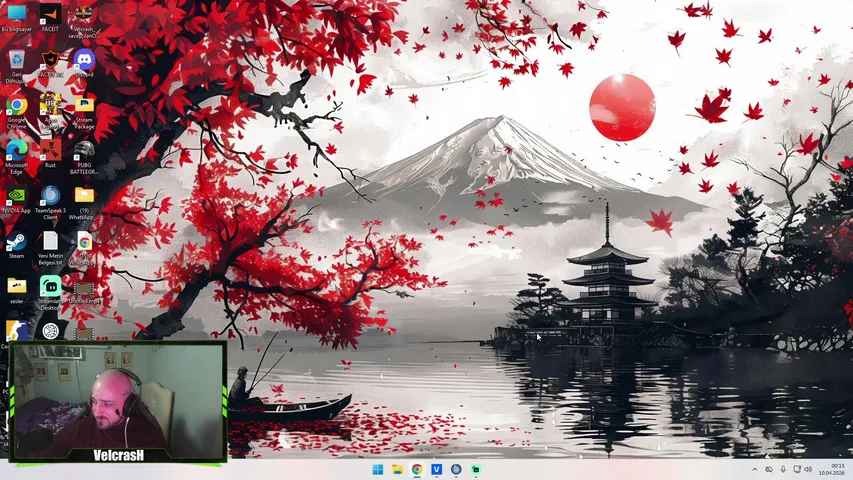The height and width of the screenshot is (480, 853).
Task: Select the Velcrash savaşçıları desktop shortcut
Action: pyautogui.click(x=84, y=21)
